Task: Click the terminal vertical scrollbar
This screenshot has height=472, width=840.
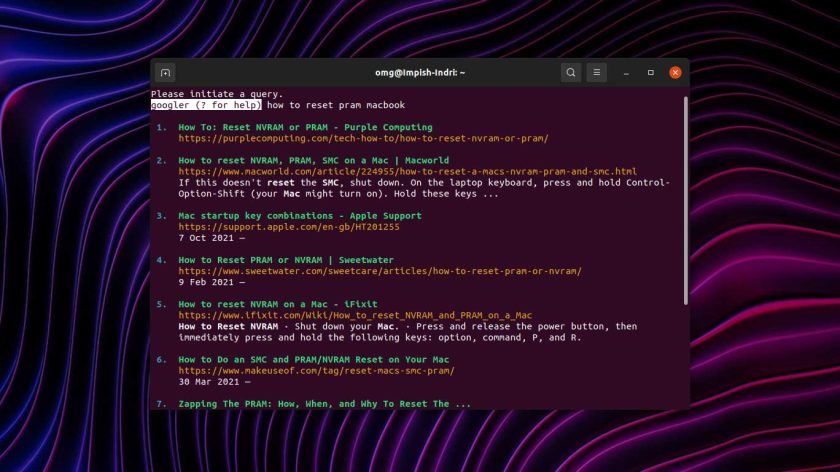Action: [x=685, y=201]
